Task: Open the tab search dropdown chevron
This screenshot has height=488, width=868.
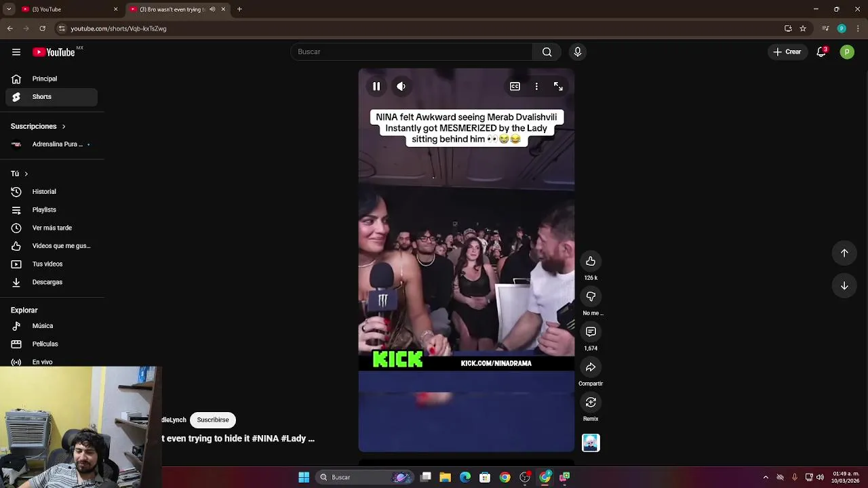Action: tap(9, 9)
